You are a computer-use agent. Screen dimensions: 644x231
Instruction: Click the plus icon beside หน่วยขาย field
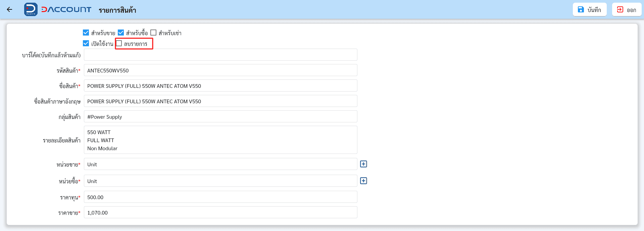[x=363, y=164]
